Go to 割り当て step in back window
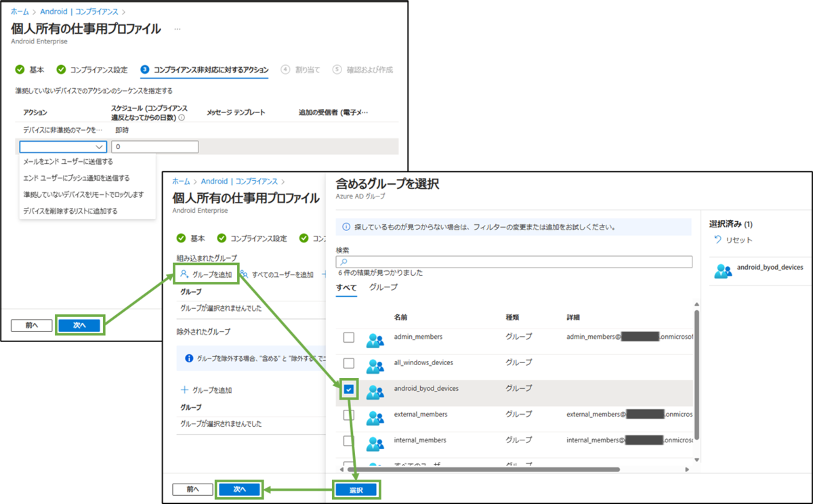The width and height of the screenshot is (813, 504). tap(301, 70)
